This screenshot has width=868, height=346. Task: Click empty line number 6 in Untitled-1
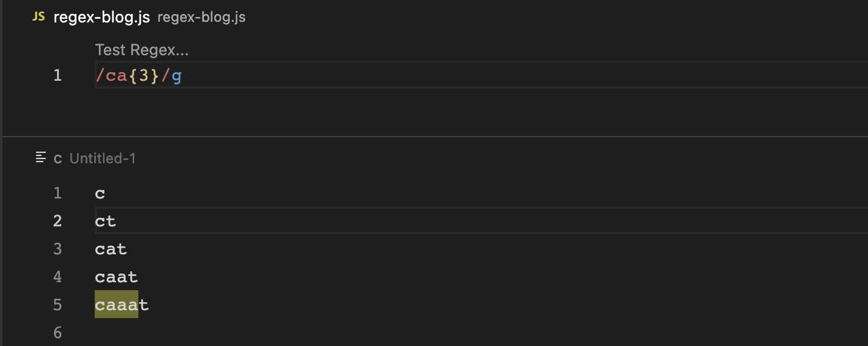(x=58, y=333)
